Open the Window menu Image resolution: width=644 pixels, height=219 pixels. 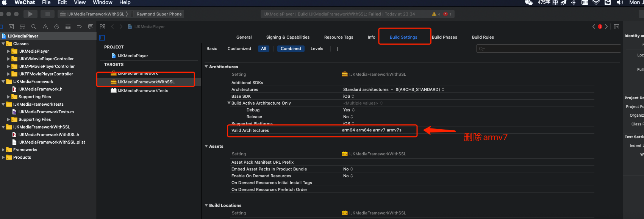tap(103, 3)
